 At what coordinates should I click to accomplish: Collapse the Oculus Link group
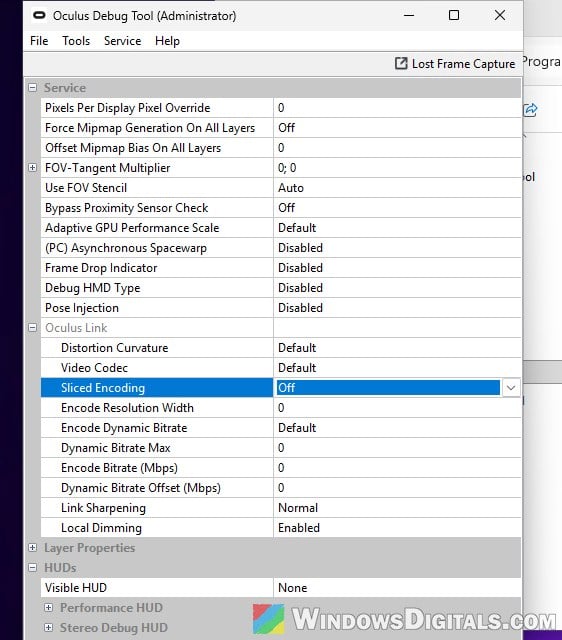(33, 328)
